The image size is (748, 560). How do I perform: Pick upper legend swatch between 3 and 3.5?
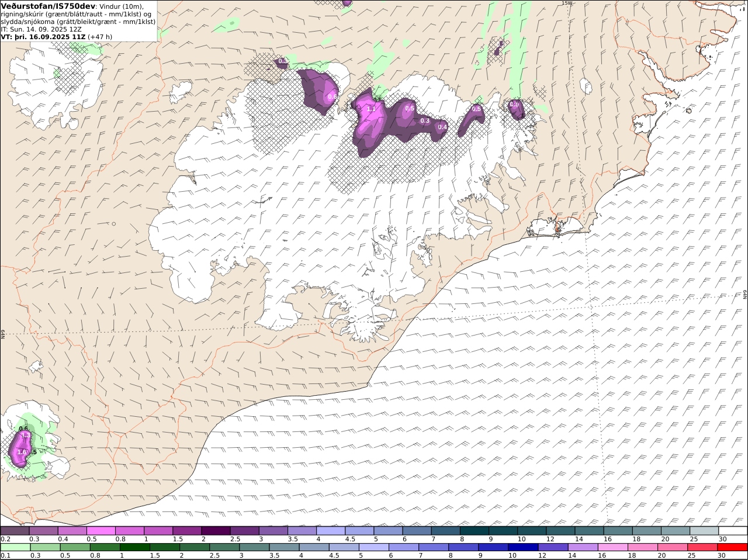pyautogui.click(x=273, y=531)
